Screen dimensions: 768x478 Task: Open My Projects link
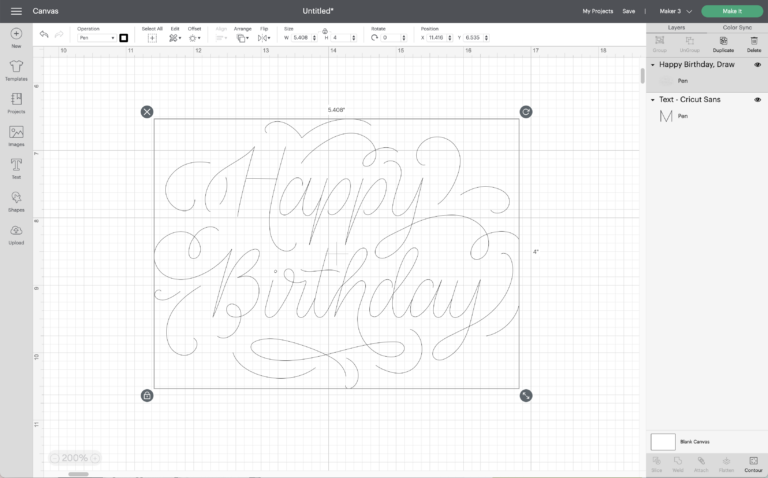point(598,11)
